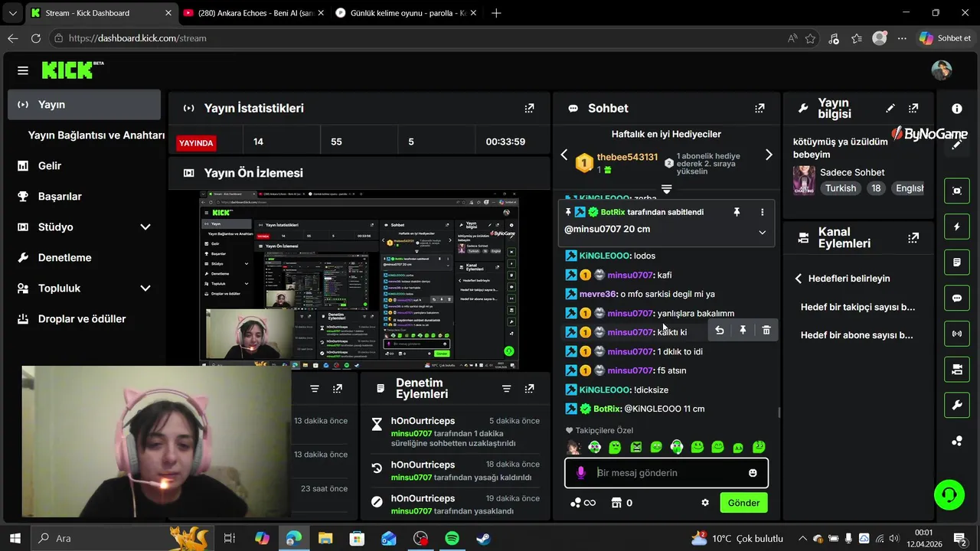Toggle the wrench widget in the right rail

pos(957,406)
